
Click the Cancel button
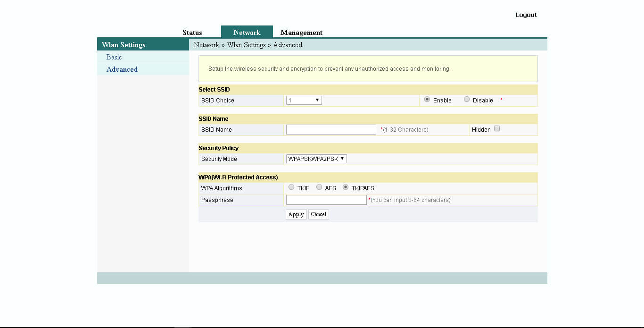click(318, 214)
